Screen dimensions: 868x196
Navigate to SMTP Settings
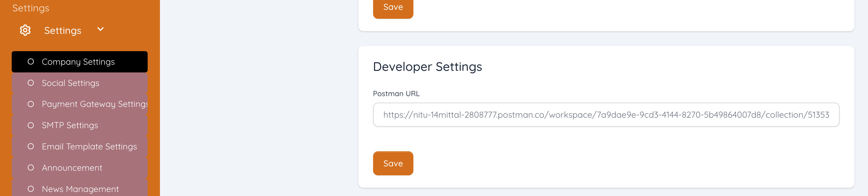point(70,125)
